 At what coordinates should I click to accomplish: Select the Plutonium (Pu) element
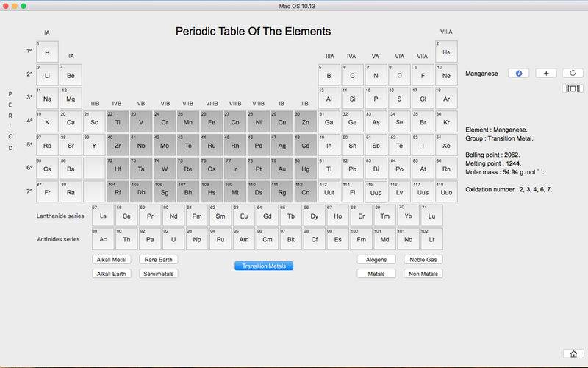click(220, 238)
